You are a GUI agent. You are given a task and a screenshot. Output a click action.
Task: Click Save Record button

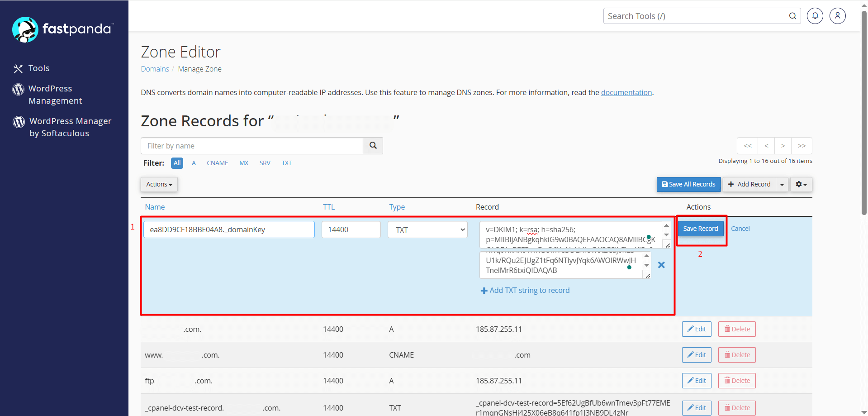click(701, 229)
